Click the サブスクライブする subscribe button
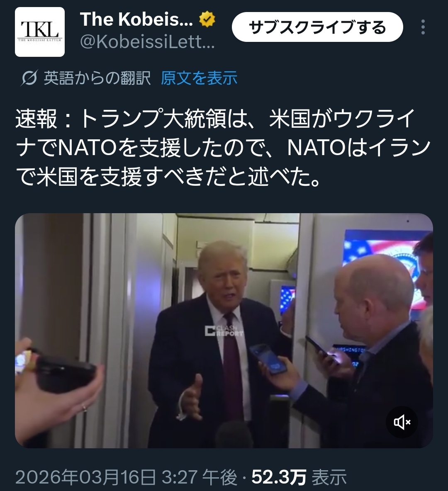Viewport: 448px width, 491px height. (x=317, y=27)
